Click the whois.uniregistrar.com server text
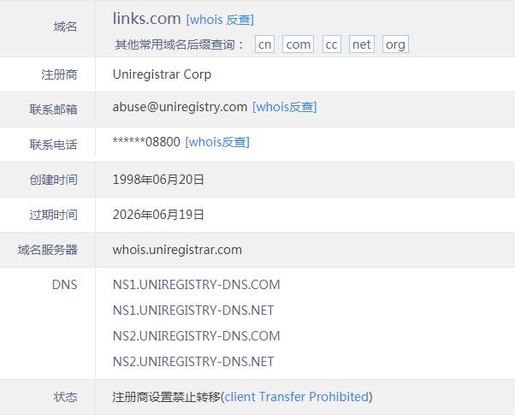 tap(177, 250)
